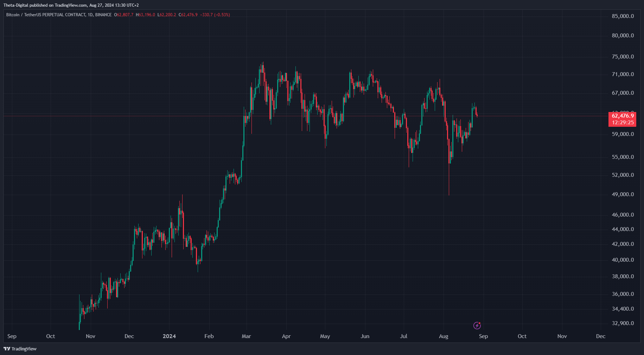
Task: Click the change value −330.7 (−0.53%)
Action: click(x=215, y=15)
